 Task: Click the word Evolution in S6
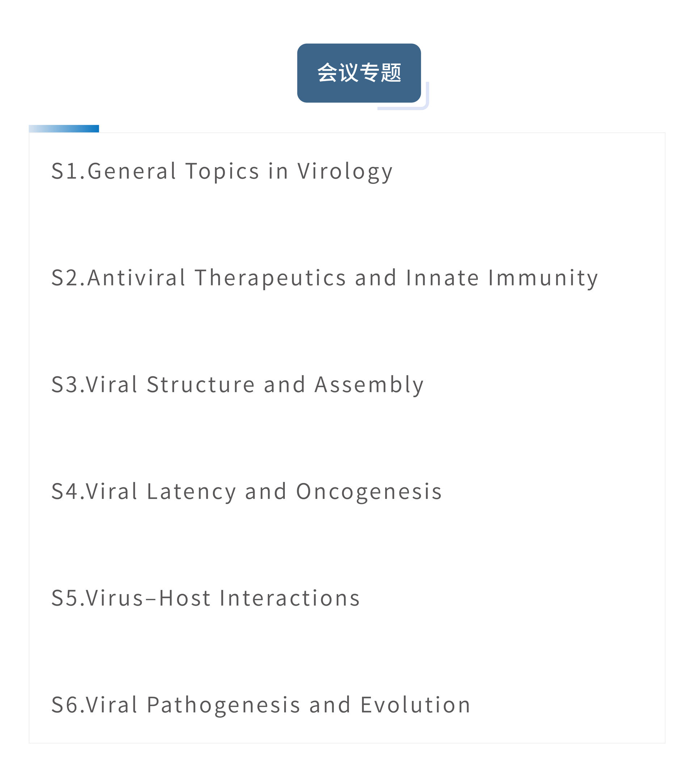416,705
